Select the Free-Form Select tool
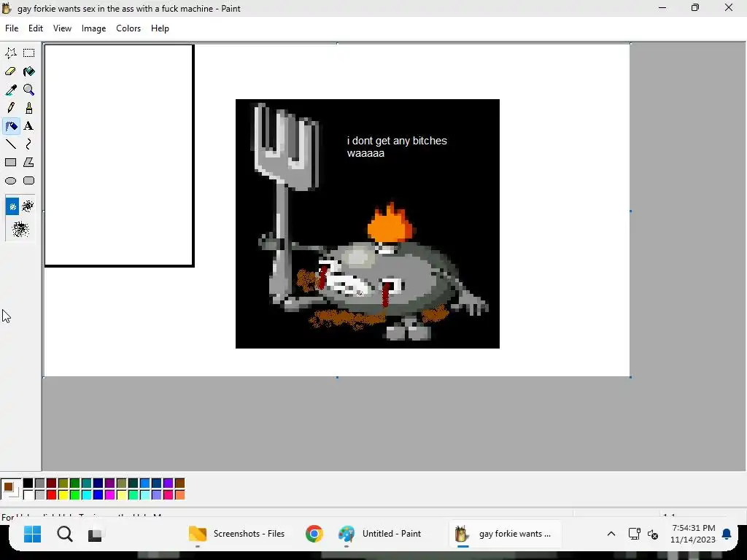The width and height of the screenshot is (747, 560). point(10,52)
